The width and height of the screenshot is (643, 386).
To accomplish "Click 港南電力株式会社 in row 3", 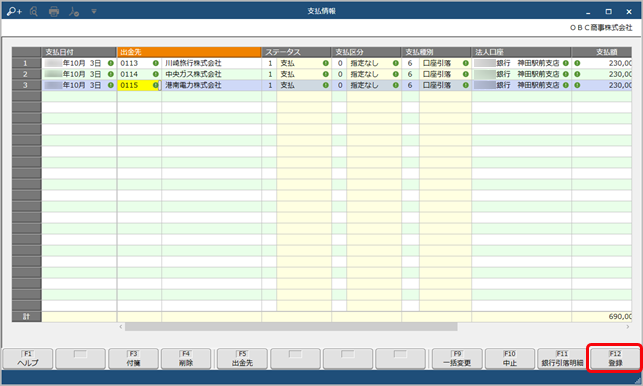I will click(x=193, y=85).
